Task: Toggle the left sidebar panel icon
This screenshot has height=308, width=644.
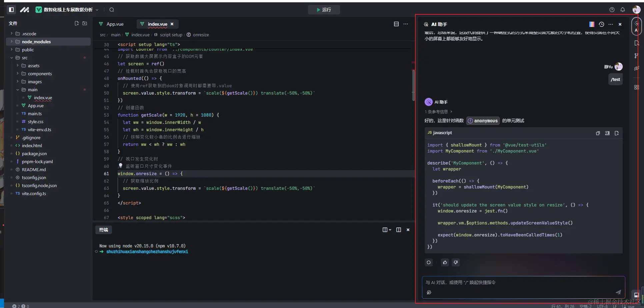Action: click(11, 10)
